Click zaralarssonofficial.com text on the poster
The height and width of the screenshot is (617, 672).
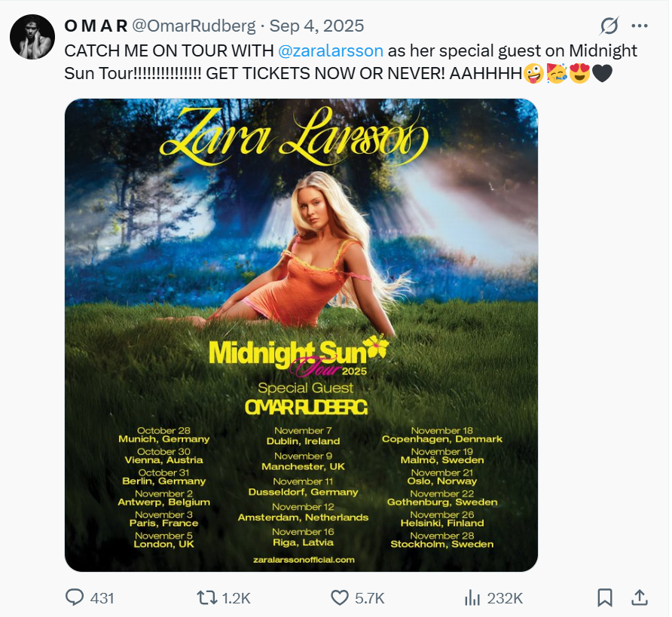point(304,560)
